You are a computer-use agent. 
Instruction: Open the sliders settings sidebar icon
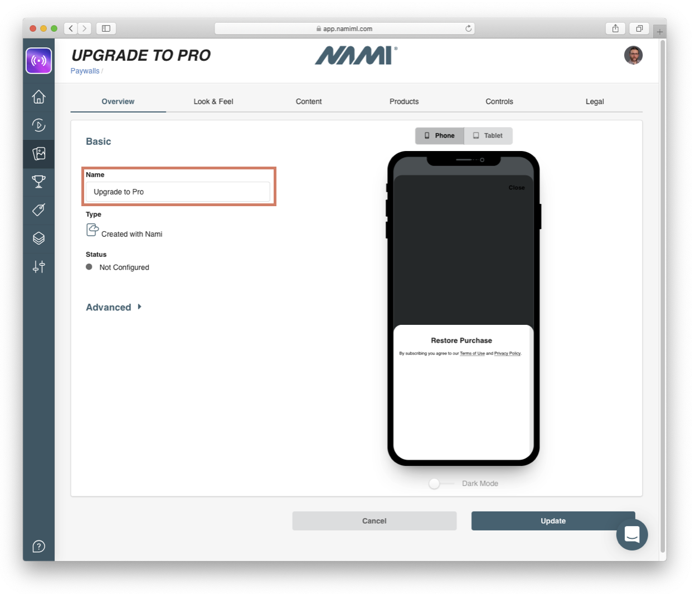(38, 267)
